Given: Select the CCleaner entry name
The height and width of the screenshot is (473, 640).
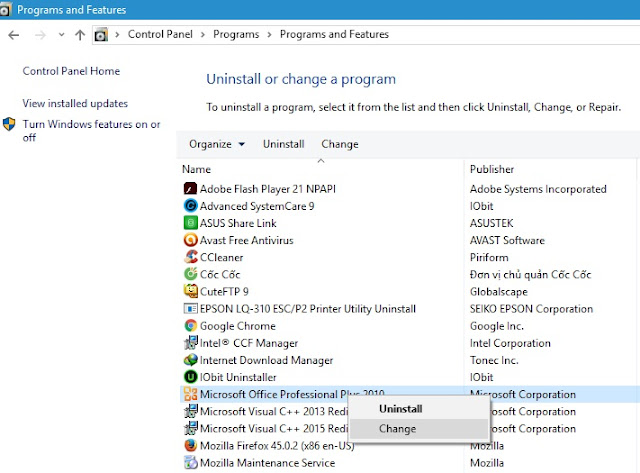Looking at the screenshot, I should pyautogui.click(x=222, y=258).
